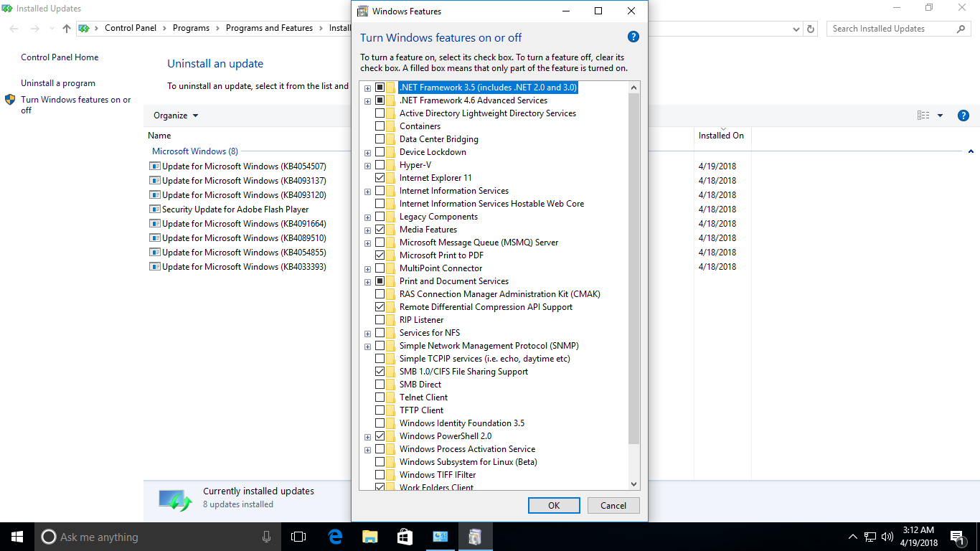Check the TFTP Client checkbox
This screenshot has height=551, width=980.
380,410
